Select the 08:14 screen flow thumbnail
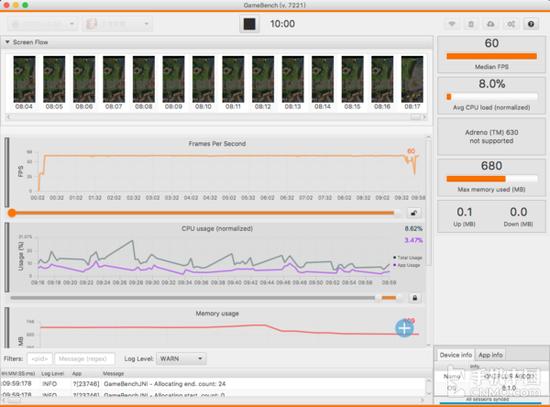The height and width of the screenshot is (407, 550). tap(322, 79)
